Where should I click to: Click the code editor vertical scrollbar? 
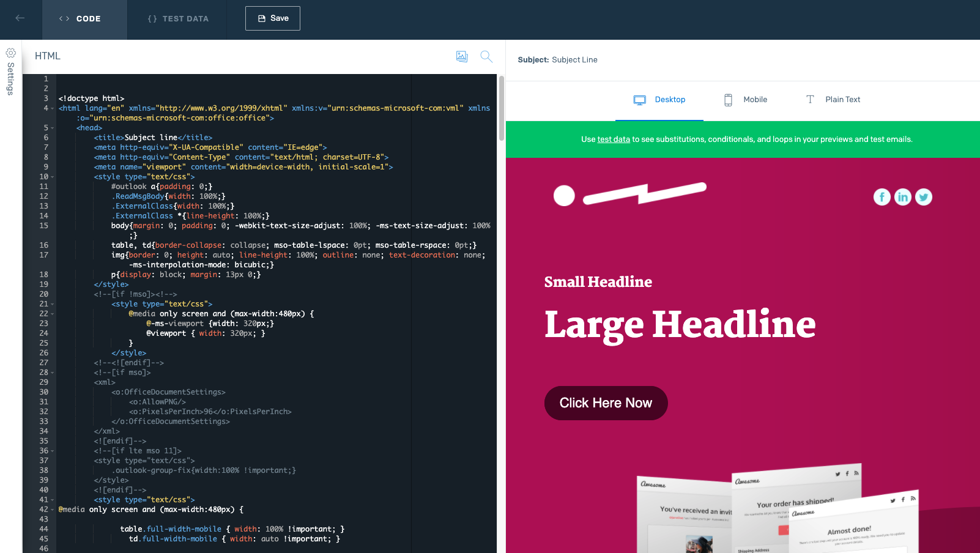click(x=502, y=108)
